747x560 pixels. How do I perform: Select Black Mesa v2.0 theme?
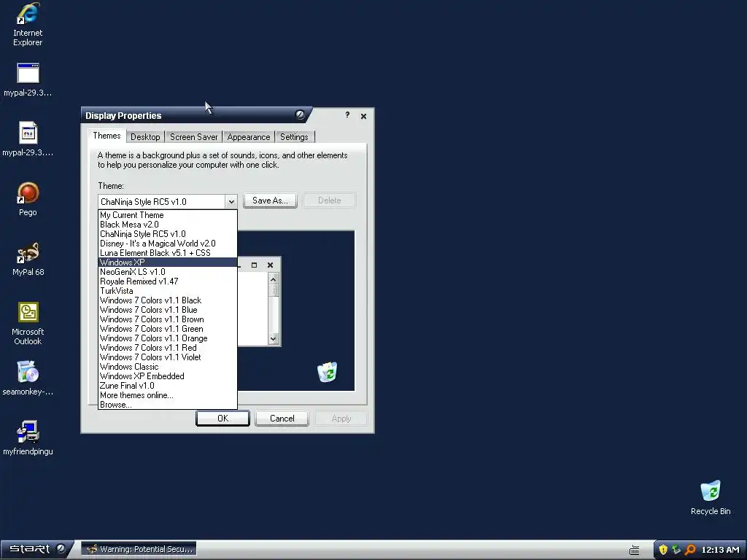coord(167,225)
